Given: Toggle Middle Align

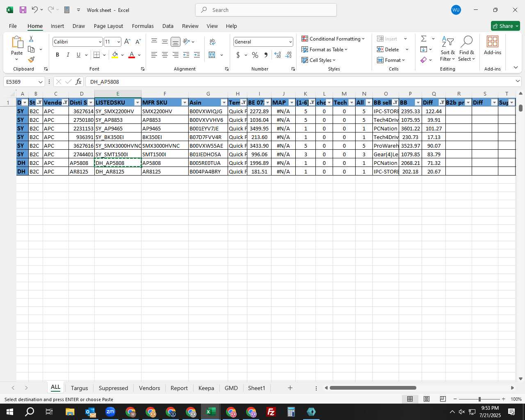Looking at the screenshot, I should (165, 42).
